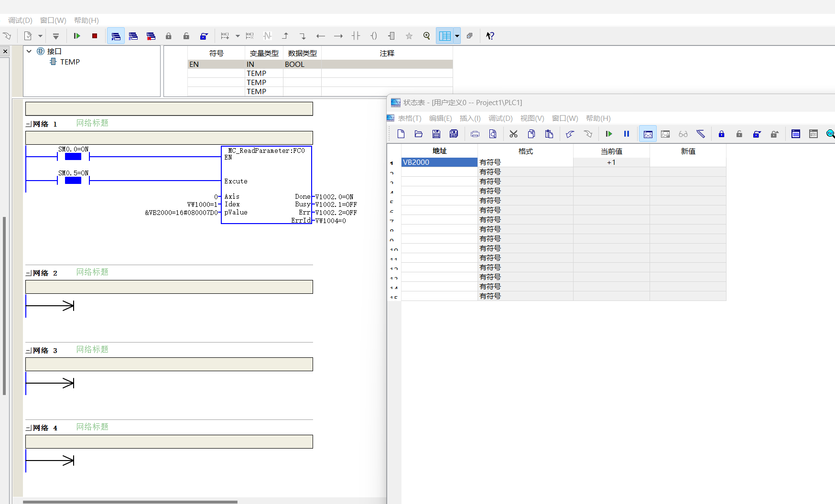Click New file icon in status table toolbar
Viewport: 835px width, 504px height.
401,134
